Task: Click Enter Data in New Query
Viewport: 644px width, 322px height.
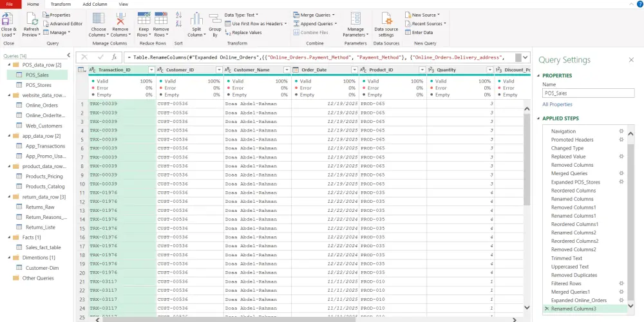Action: pyautogui.click(x=419, y=32)
